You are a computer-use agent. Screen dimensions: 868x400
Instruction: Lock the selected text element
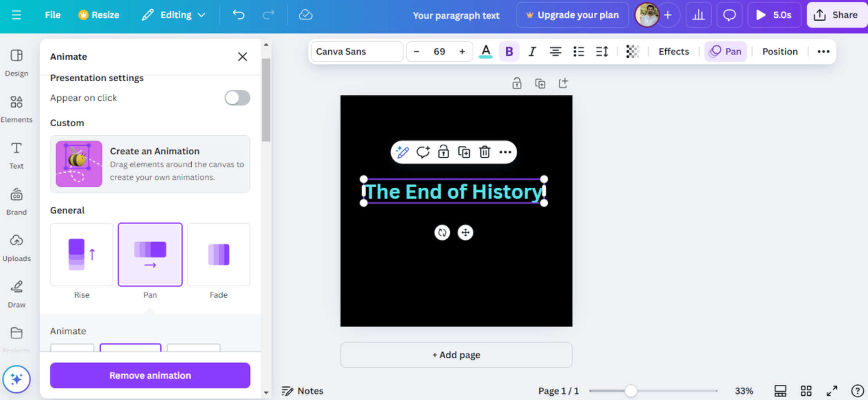[x=443, y=152]
